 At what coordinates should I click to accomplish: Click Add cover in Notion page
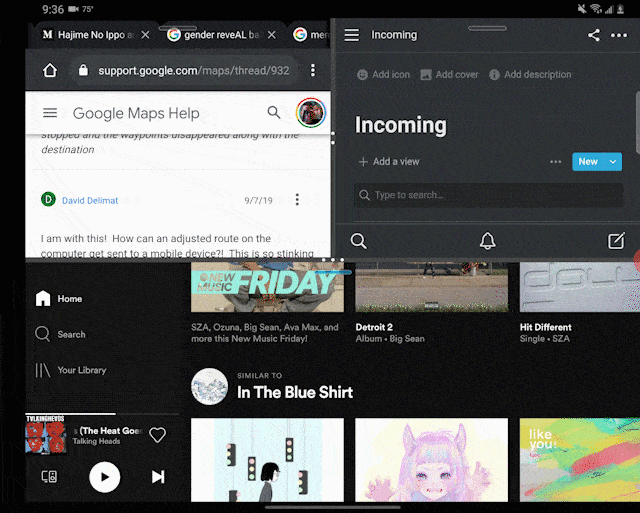pos(449,75)
